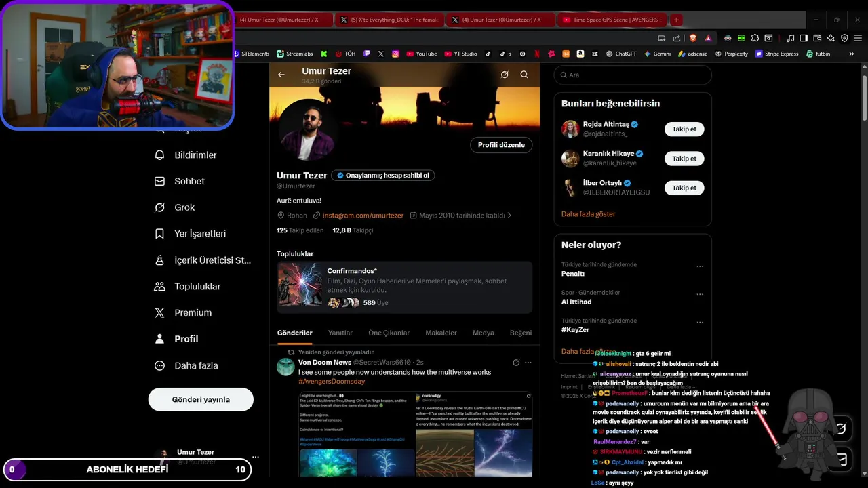Open TÖH bookmark
The width and height of the screenshot is (868, 488).
tap(345, 54)
